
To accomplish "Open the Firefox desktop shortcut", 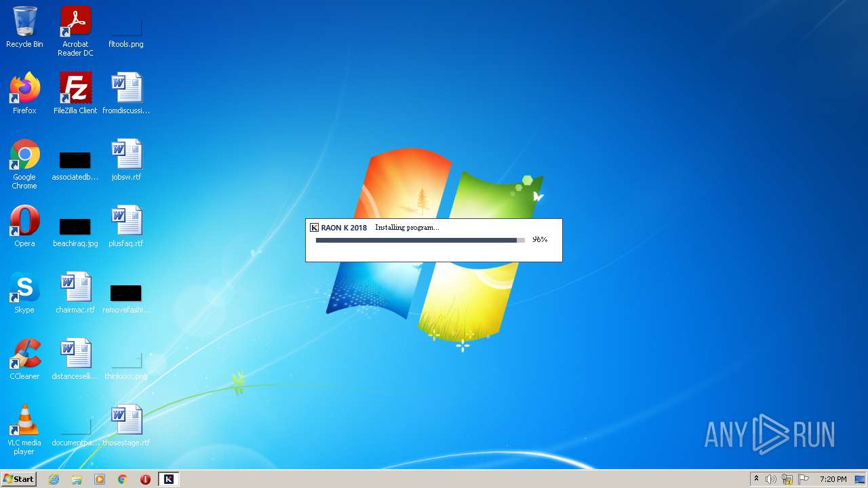I will point(24,94).
